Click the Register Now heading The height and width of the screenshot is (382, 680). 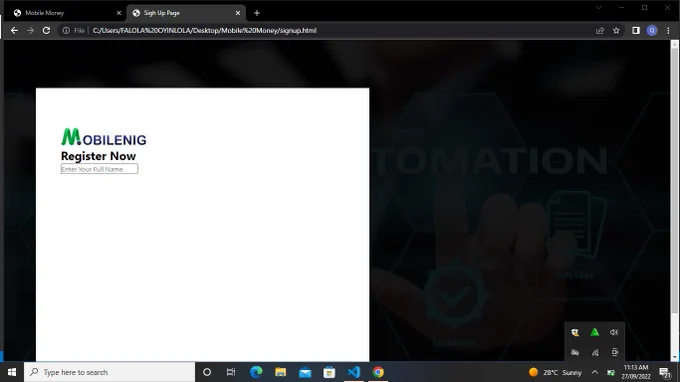click(x=98, y=156)
